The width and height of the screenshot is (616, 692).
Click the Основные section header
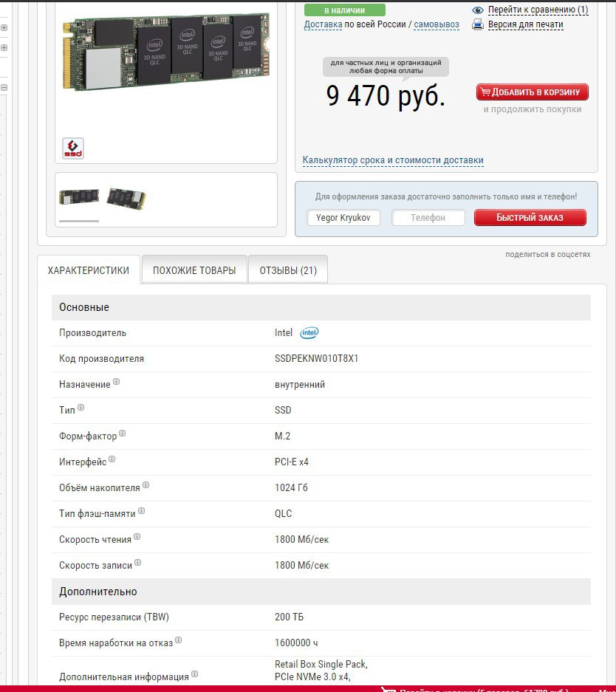click(x=321, y=307)
